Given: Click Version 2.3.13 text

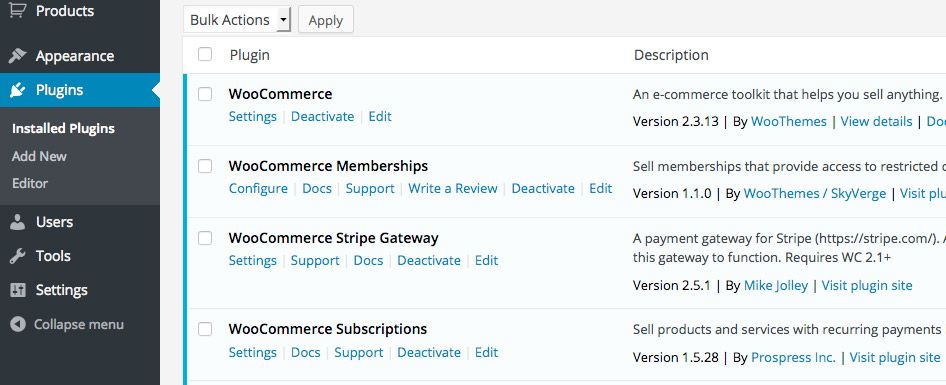Looking at the screenshot, I should [676, 121].
